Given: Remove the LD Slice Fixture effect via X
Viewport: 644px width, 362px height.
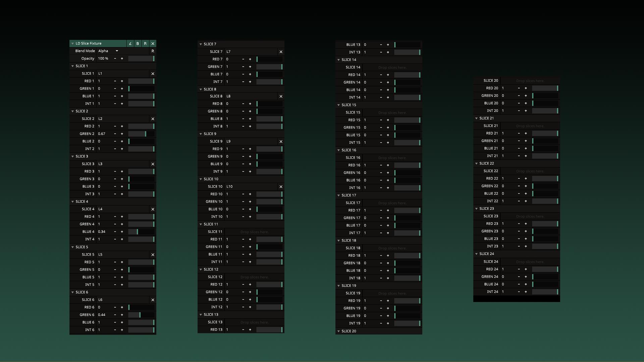Looking at the screenshot, I should click(x=153, y=44).
